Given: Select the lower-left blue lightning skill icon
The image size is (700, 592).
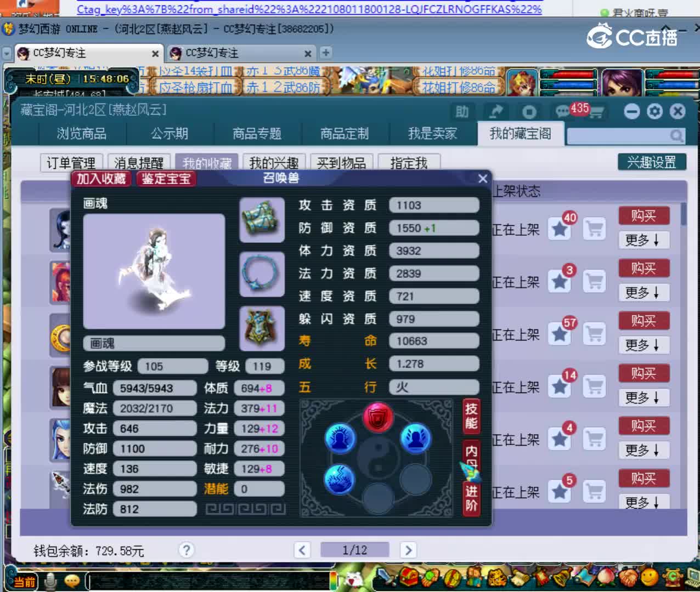Looking at the screenshot, I should (341, 479).
